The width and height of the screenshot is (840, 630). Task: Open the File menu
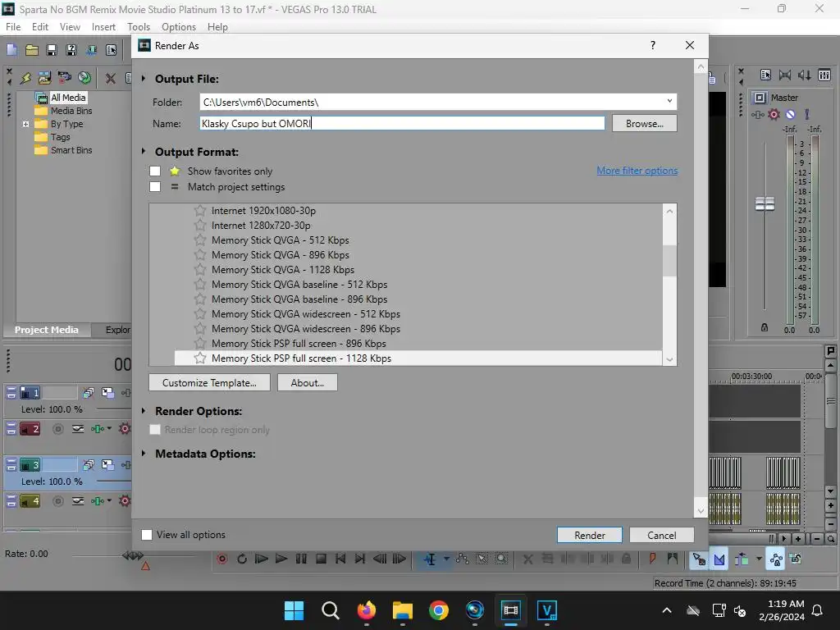click(x=13, y=27)
